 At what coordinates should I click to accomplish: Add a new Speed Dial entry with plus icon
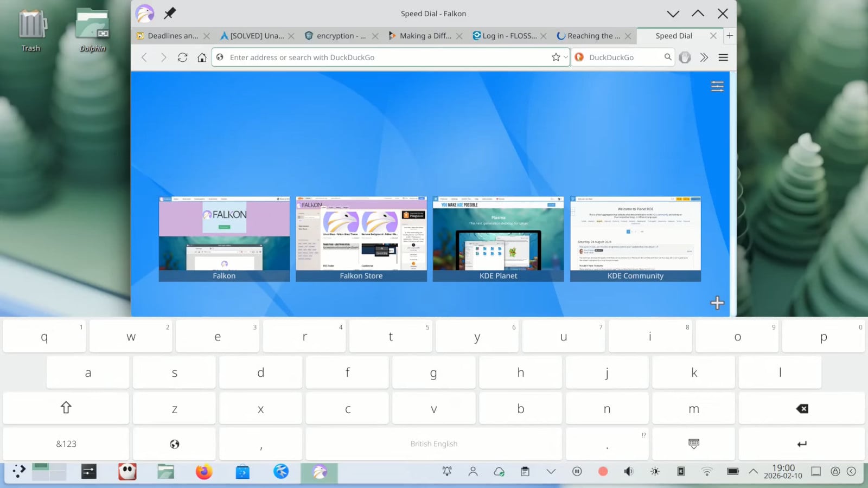click(x=717, y=303)
